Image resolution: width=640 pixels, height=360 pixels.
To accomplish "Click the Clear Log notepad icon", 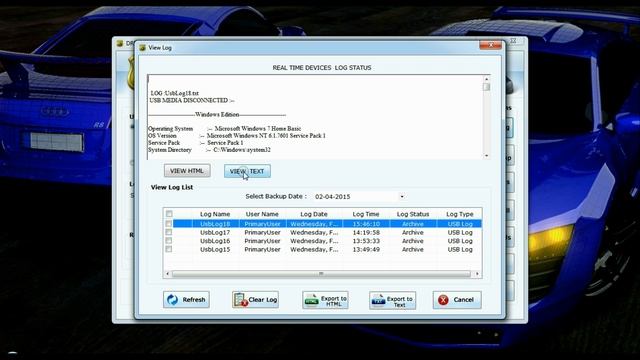I will (240, 300).
